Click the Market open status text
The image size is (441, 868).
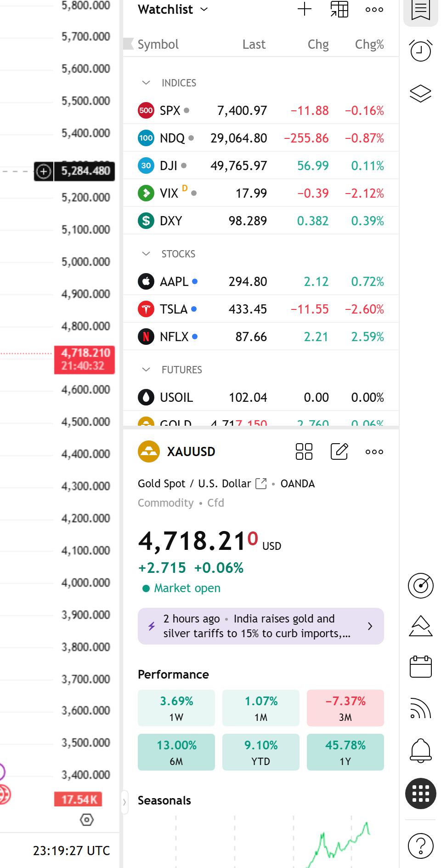pyautogui.click(x=187, y=588)
